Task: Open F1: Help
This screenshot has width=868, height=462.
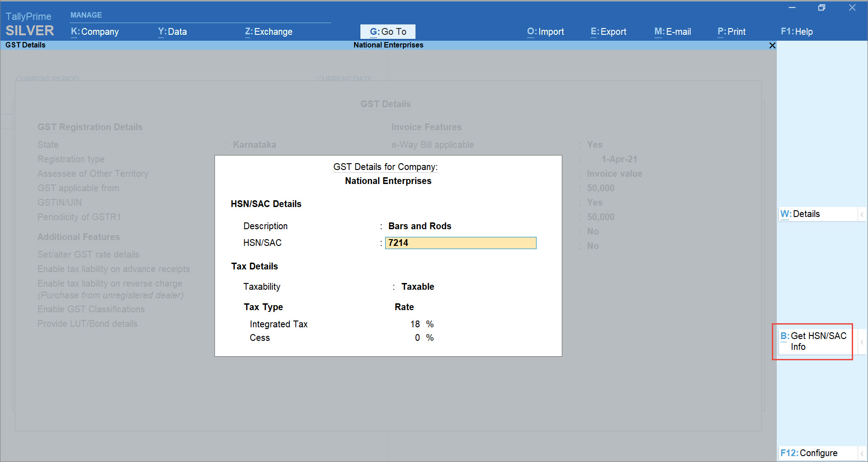Action: [797, 32]
